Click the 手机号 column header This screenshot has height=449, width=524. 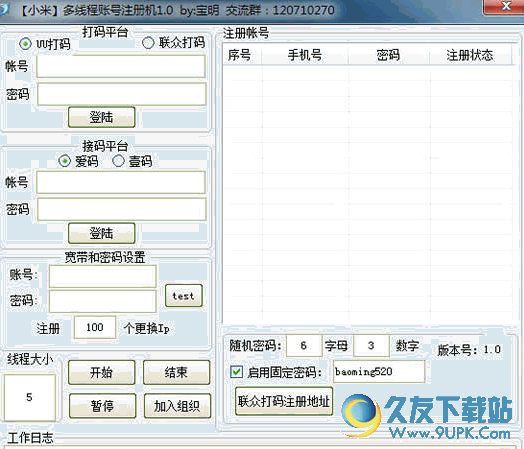pyautogui.click(x=305, y=55)
